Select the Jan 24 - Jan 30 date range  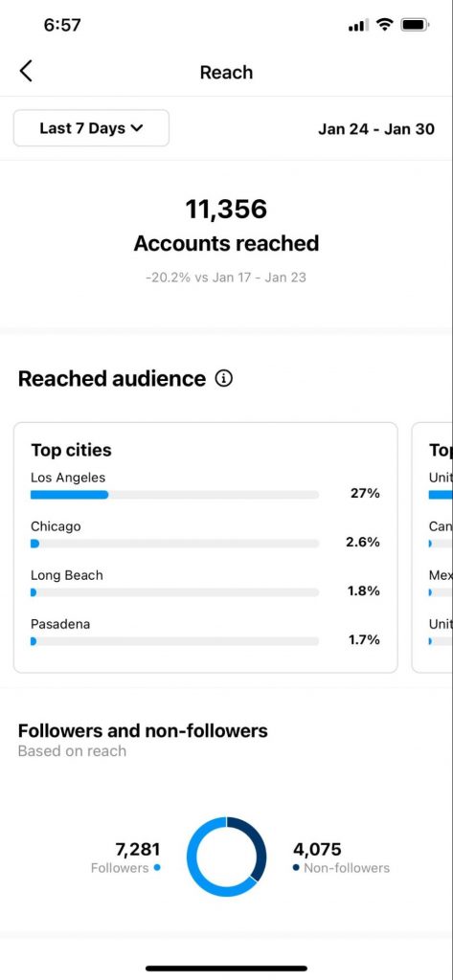pyautogui.click(x=376, y=129)
